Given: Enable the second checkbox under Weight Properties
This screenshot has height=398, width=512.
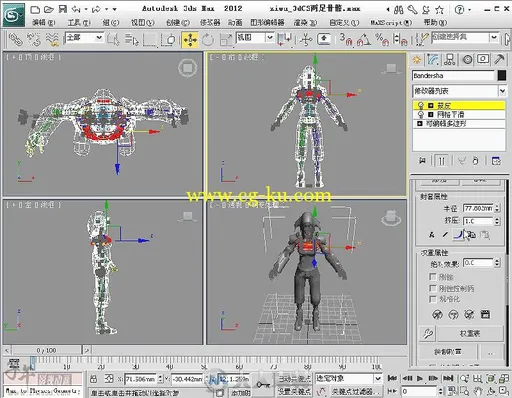Looking at the screenshot, I should [x=433, y=288].
